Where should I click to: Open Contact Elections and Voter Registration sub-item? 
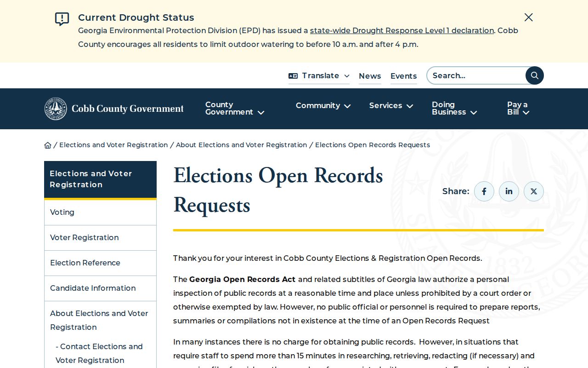pyautogui.click(x=99, y=353)
